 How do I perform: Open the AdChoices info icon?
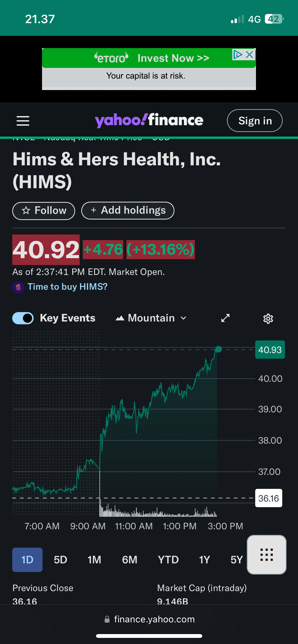coord(237,54)
